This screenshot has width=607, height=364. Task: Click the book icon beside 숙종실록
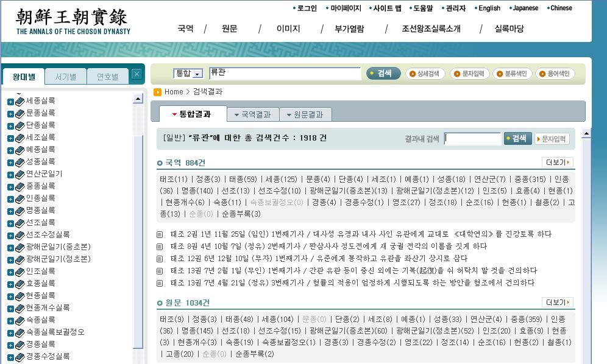pos(20,321)
